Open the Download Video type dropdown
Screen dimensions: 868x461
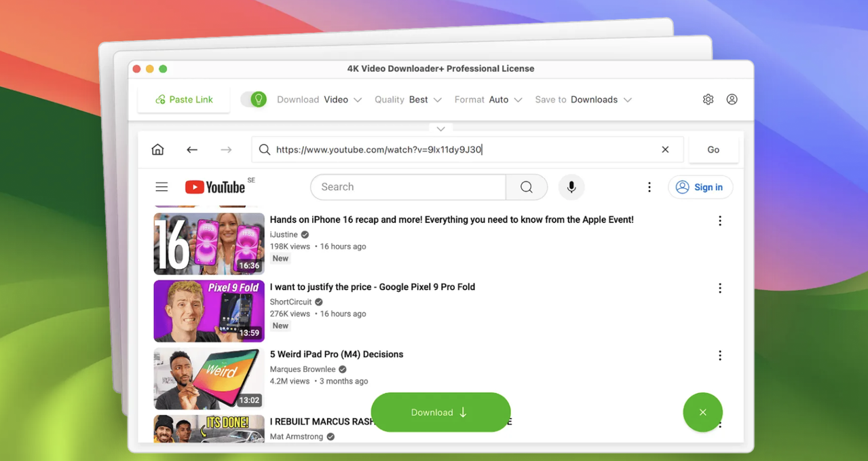click(319, 100)
